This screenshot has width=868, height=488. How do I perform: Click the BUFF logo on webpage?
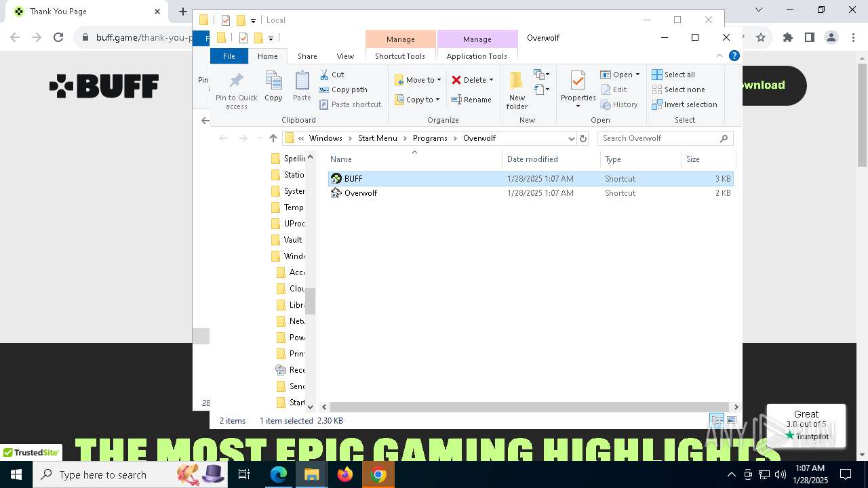[x=104, y=86]
